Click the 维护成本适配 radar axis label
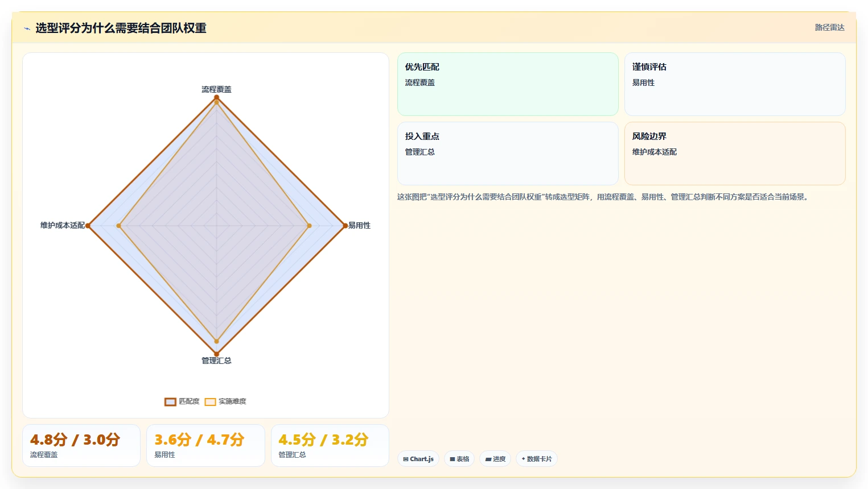The image size is (868, 489). [x=62, y=226]
